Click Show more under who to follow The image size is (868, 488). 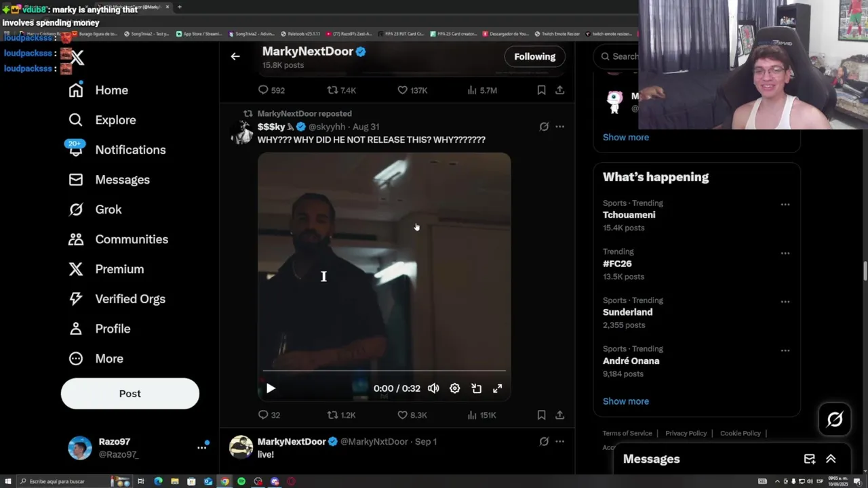[x=626, y=137]
